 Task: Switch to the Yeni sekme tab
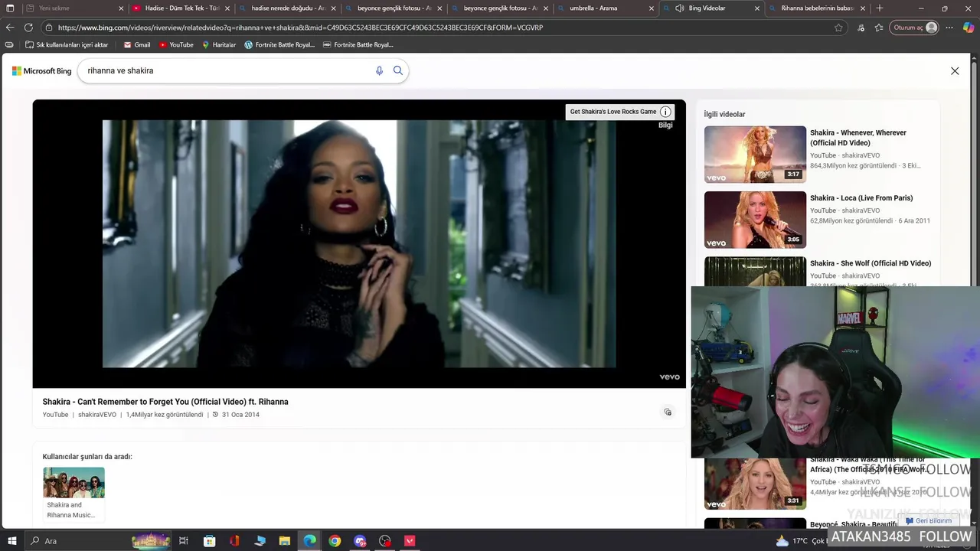73,8
